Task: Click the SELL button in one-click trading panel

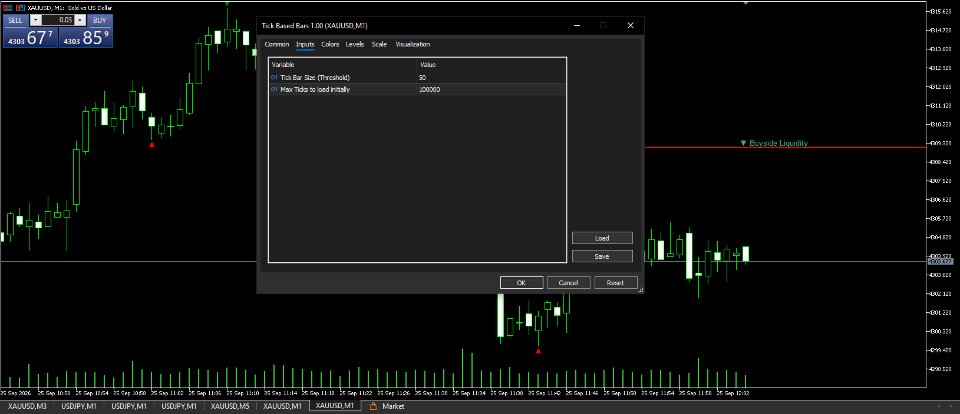Action: 15,20
